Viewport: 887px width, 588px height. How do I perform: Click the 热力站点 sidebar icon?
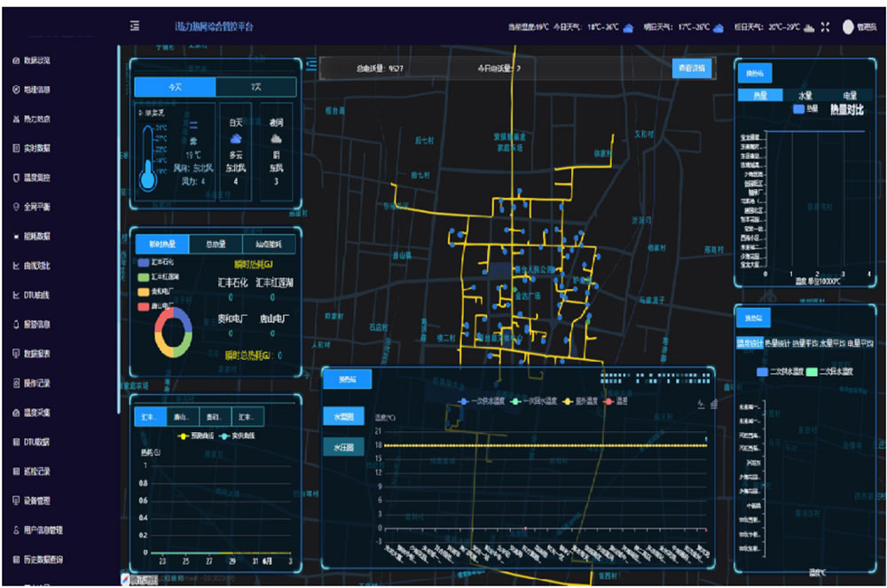click(16, 119)
